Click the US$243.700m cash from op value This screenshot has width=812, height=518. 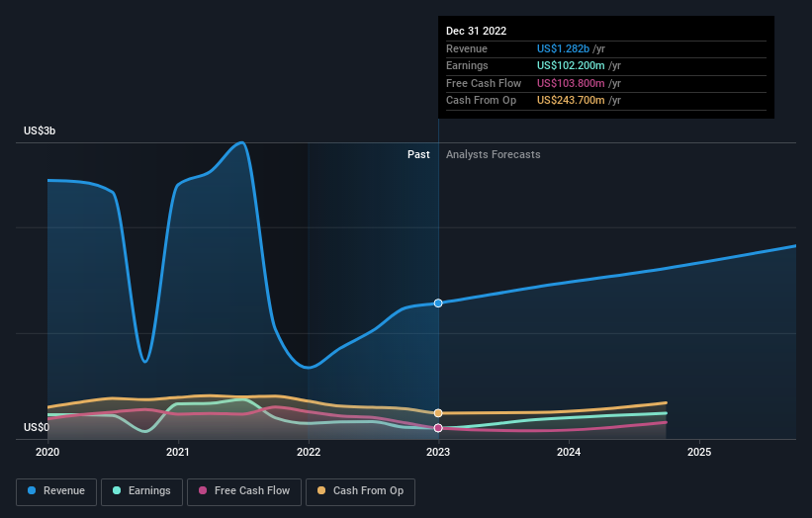pyautogui.click(x=571, y=101)
